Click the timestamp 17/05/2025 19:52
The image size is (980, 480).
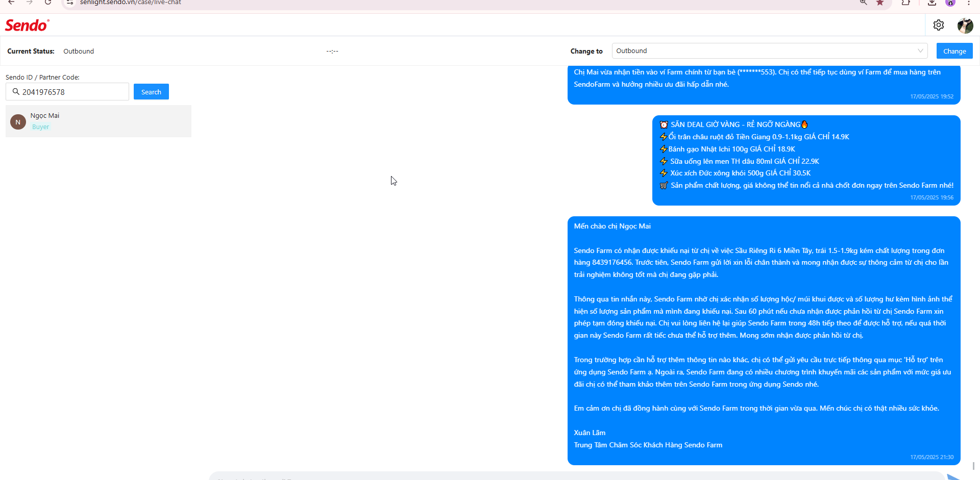click(x=932, y=96)
